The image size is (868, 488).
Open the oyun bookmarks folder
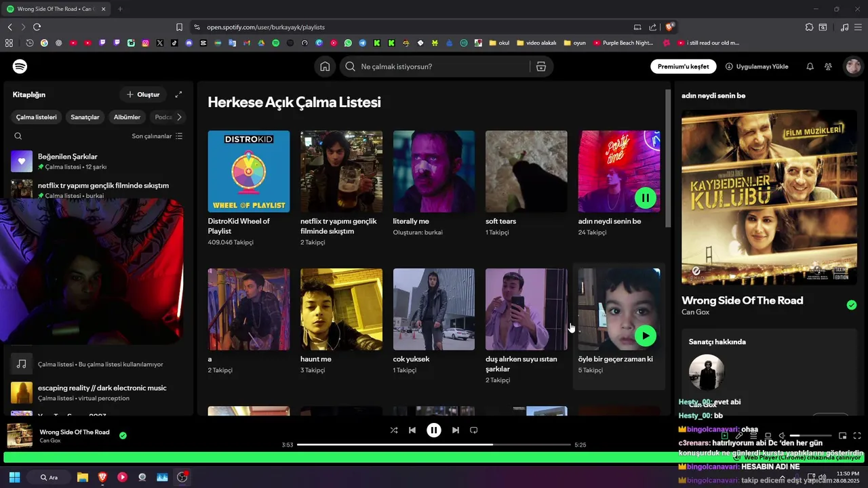[574, 43]
